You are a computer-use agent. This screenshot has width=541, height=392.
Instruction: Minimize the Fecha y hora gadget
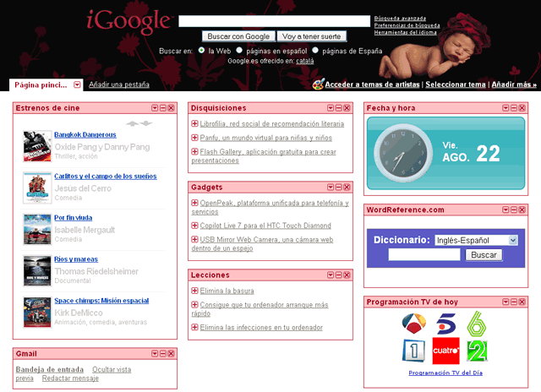tap(514, 108)
